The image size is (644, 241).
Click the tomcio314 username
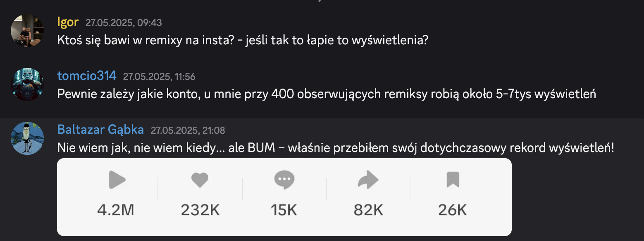(87, 76)
